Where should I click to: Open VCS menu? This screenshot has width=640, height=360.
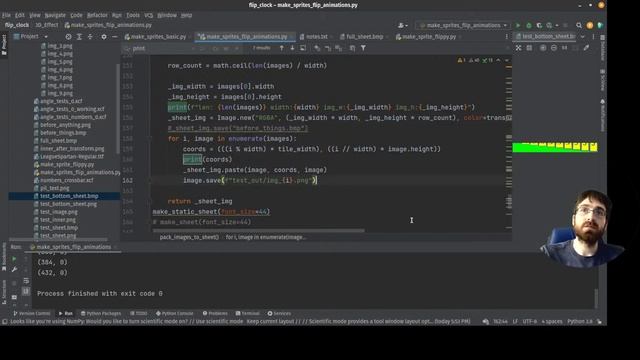149,15
